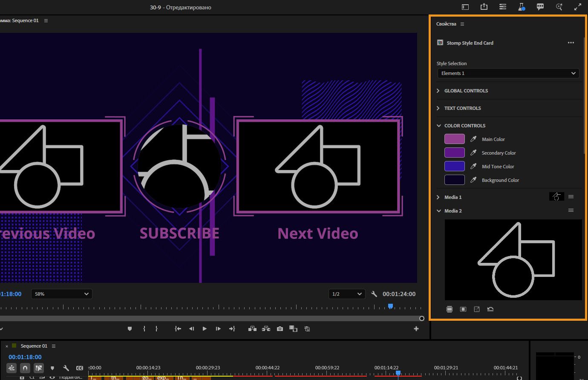Toggle timeline snap magnet button
The width and height of the screenshot is (588, 380).
[25, 368]
